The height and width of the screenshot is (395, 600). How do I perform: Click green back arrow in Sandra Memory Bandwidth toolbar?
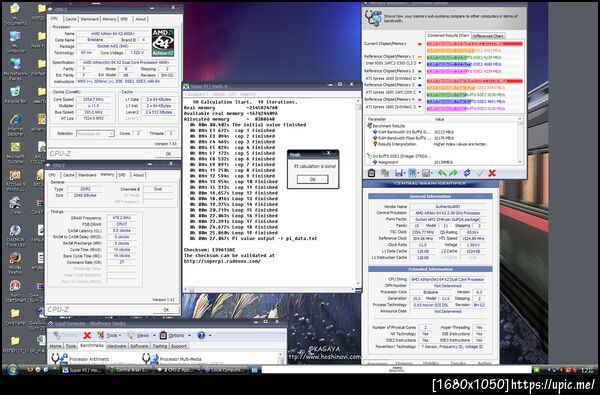pos(442,173)
